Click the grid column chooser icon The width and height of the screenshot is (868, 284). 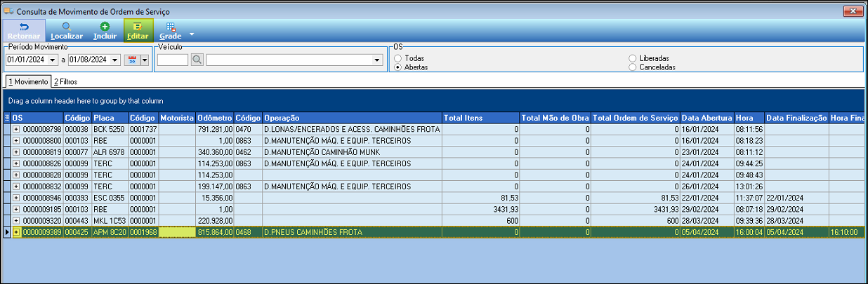click(x=8, y=118)
